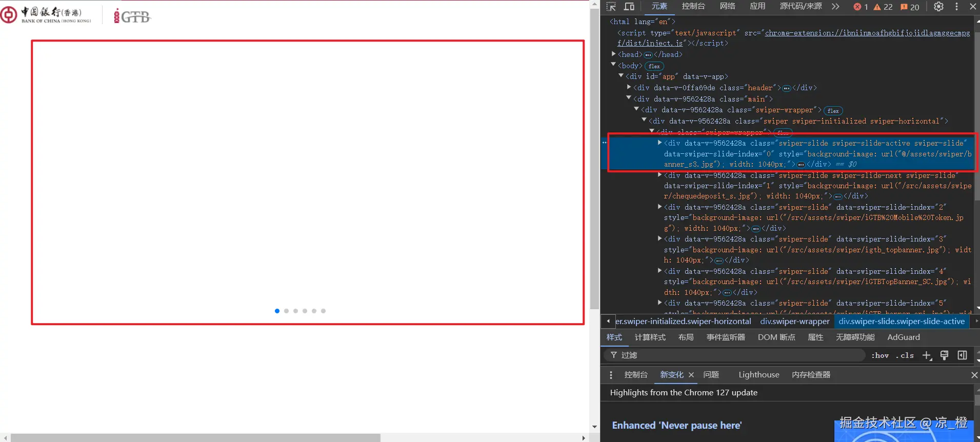Close the bottom drawer panel
980x442 pixels.
(x=974, y=375)
